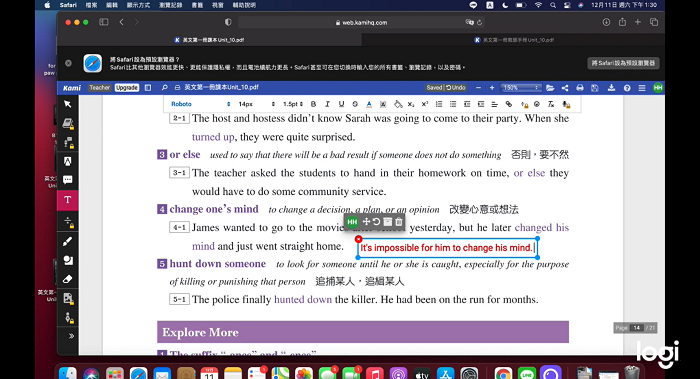Open the Roboto font family dropdown
The width and height of the screenshot is (700, 379).
tap(200, 104)
